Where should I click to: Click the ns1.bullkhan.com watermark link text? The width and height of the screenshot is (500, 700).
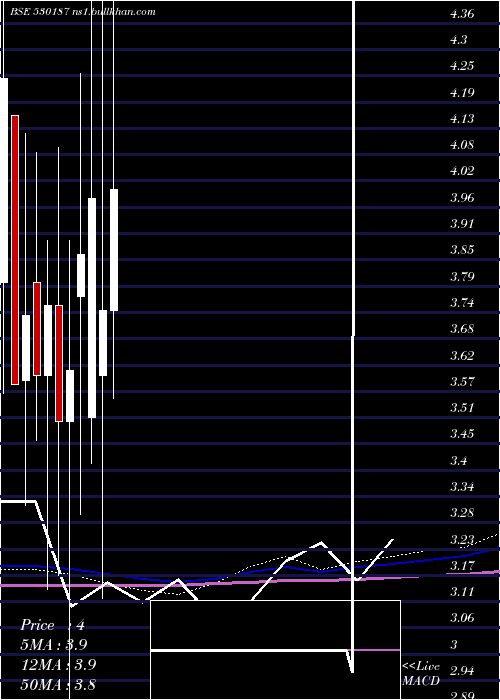coord(113,12)
